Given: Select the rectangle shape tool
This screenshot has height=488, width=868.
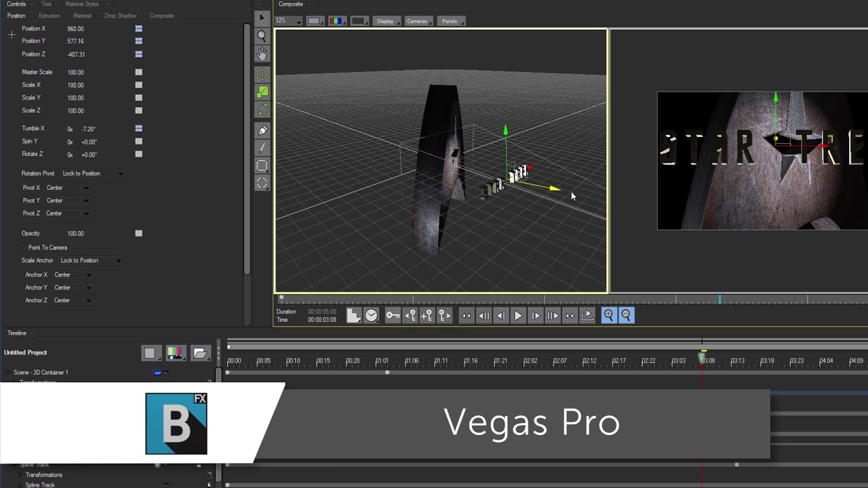Looking at the screenshot, I should click(262, 165).
